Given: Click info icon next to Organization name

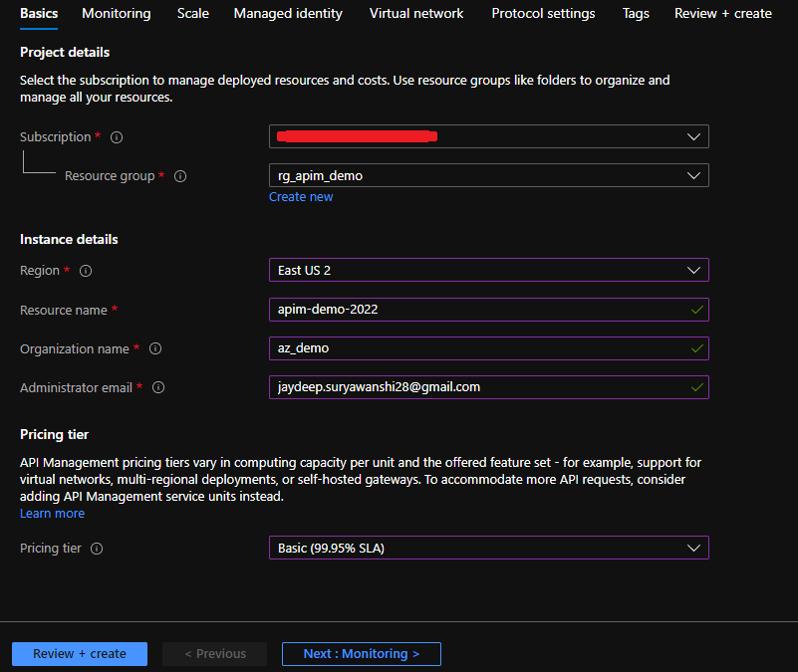Looking at the screenshot, I should (155, 349).
